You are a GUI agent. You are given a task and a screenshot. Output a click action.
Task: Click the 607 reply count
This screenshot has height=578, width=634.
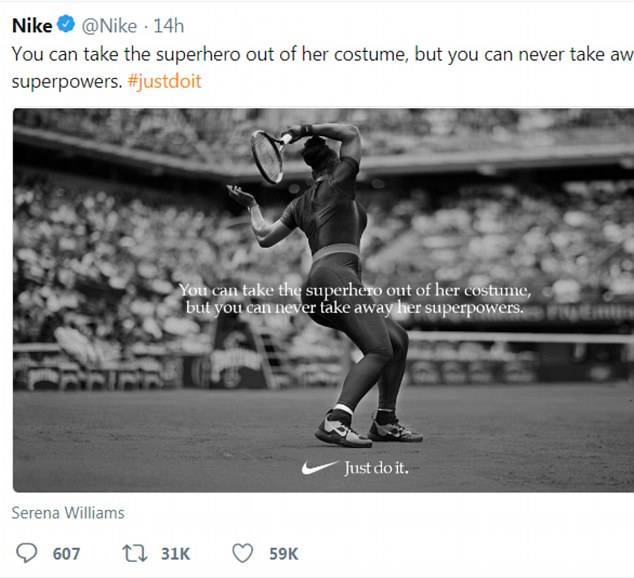pos(66,553)
